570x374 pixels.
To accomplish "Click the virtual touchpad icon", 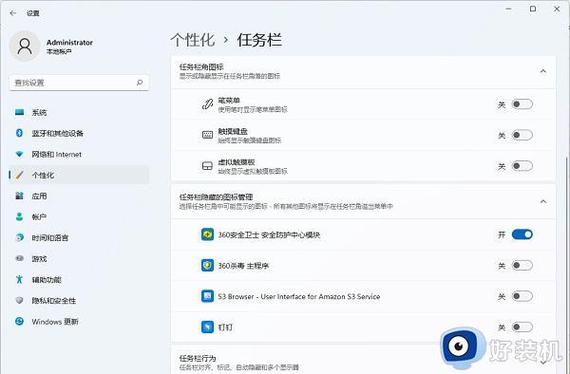I will tap(207, 166).
